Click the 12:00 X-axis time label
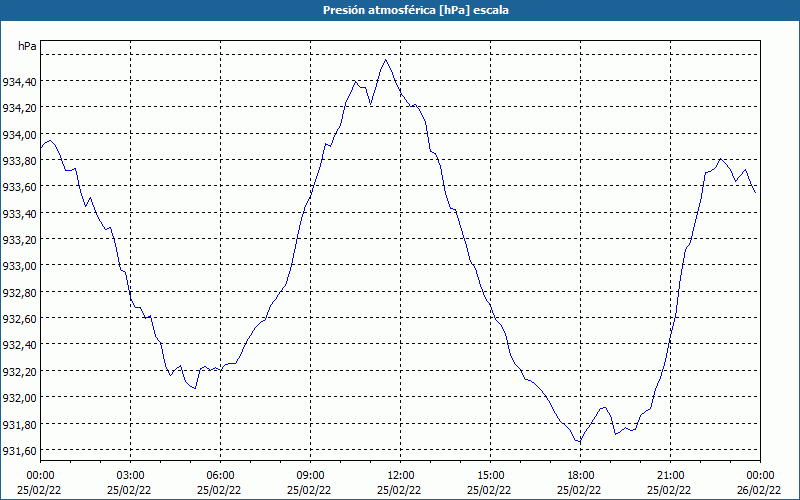 click(x=401, y=476)
